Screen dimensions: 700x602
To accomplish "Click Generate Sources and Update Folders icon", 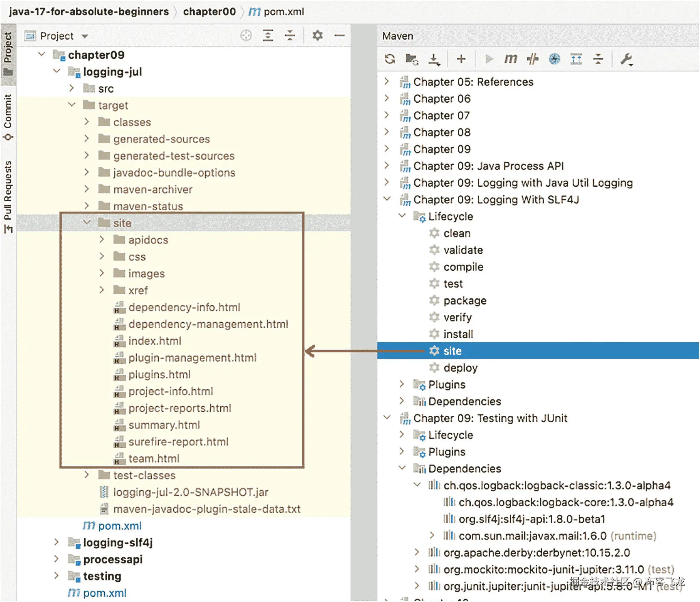I will [412, 59].
